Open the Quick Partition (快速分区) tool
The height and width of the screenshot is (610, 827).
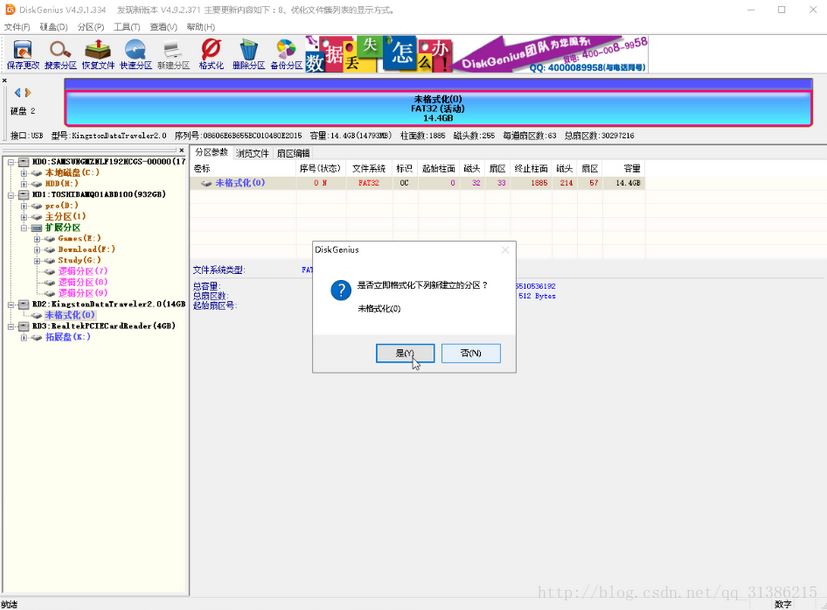136,54
